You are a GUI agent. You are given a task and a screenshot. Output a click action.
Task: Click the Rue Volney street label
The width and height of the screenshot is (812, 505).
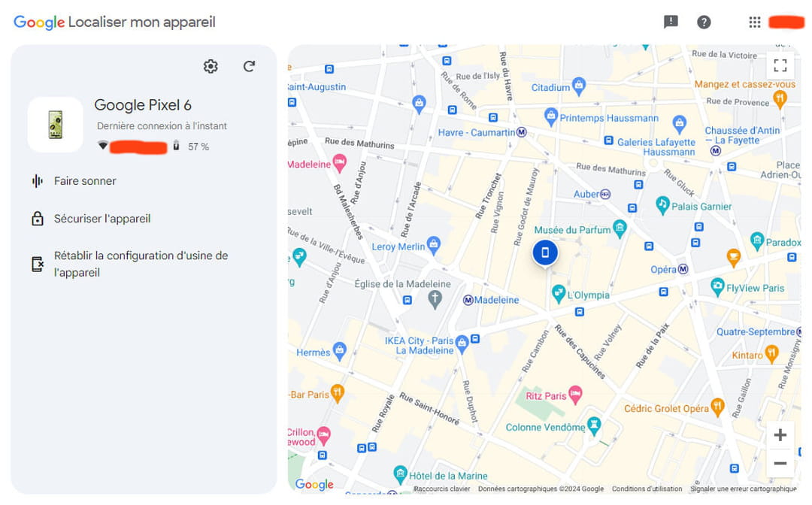pyautogui.click(x=607, y=343)
